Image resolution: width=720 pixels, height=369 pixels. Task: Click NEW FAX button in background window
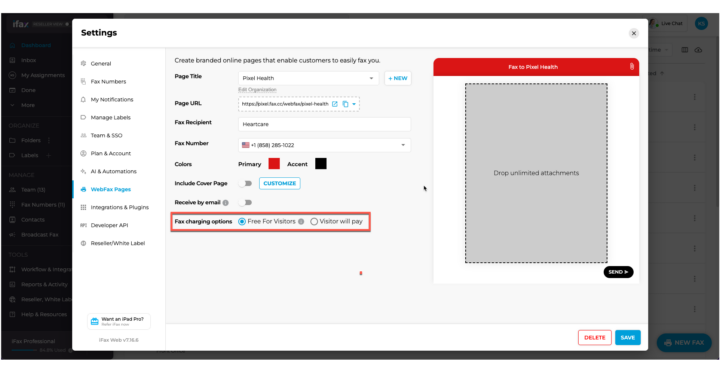684,343
